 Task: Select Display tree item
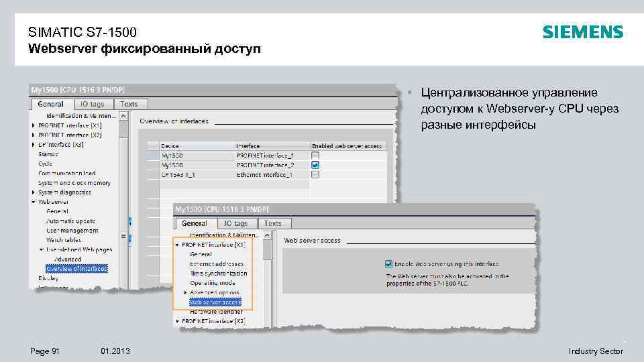pos(48,278)
